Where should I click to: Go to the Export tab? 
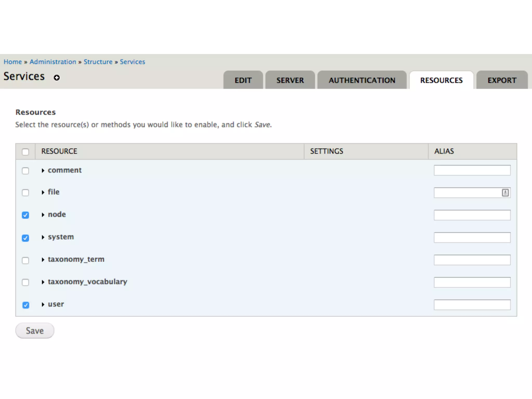[502, 80]
